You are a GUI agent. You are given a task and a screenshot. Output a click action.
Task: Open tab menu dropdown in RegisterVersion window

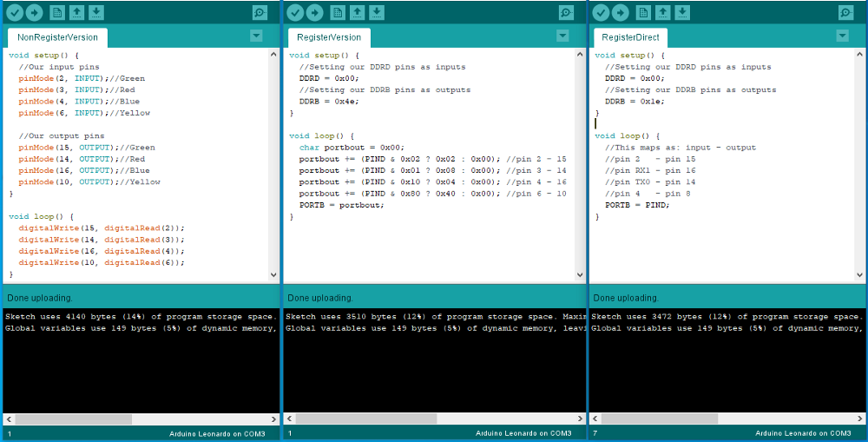[x=562, y=36]
